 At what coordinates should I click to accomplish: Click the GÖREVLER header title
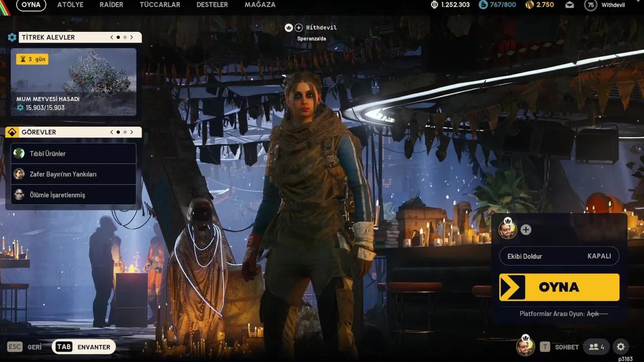click(39, 132)
